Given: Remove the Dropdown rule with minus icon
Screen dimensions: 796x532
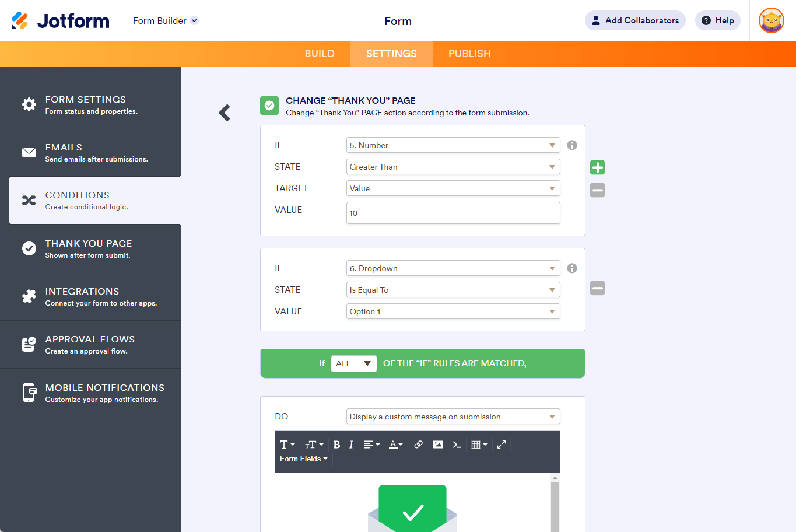Looking at the screenshot, I should 597,288.
